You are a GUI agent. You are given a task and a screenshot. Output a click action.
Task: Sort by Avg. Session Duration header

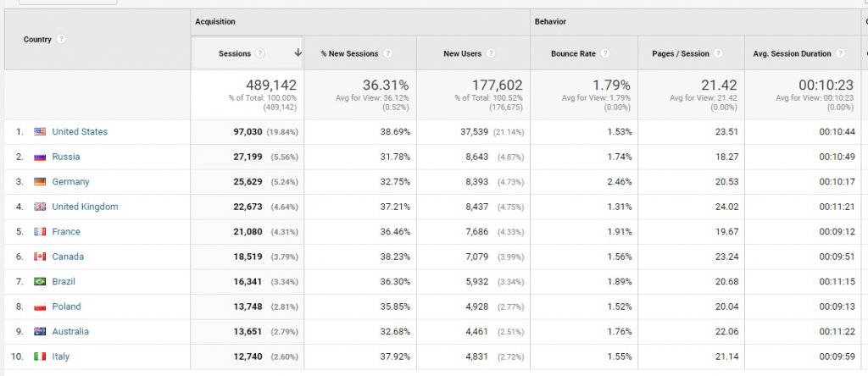click(x=792, y=53)
